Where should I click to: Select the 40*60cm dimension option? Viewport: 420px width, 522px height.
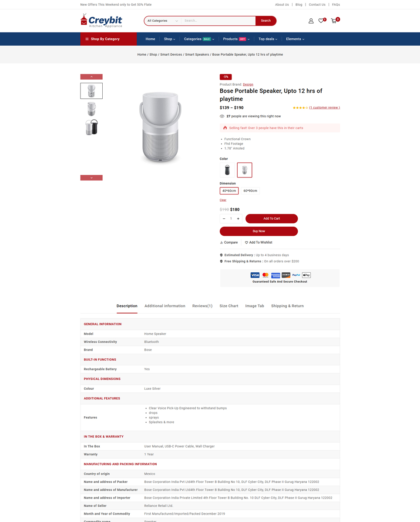click(229, 191)
